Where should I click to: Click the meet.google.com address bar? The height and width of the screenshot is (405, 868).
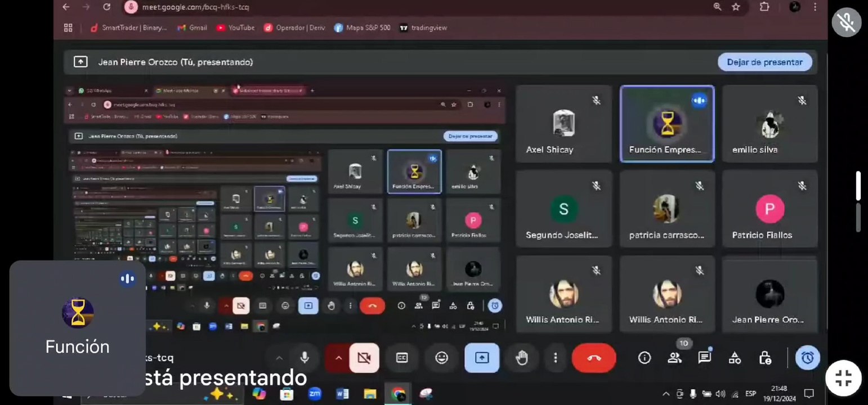pyautogui.click(x=195, y=7)
